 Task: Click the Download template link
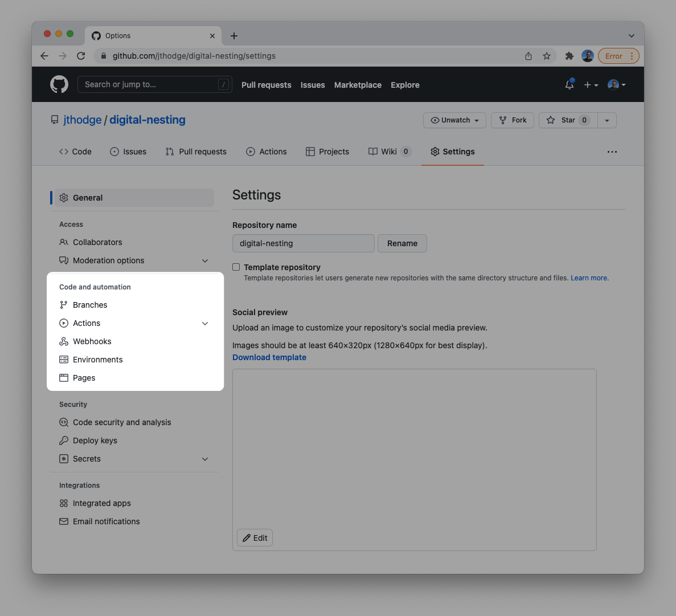[269, 358]
